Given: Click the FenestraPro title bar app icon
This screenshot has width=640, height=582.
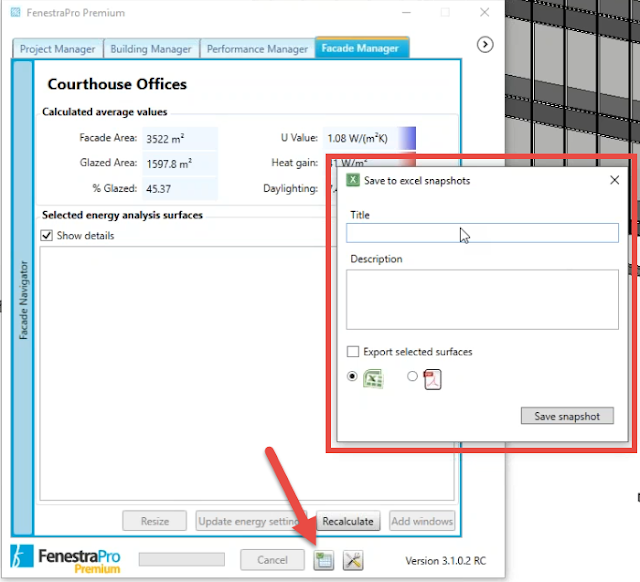Looking at the screenshot, I should tap(16, 12).
